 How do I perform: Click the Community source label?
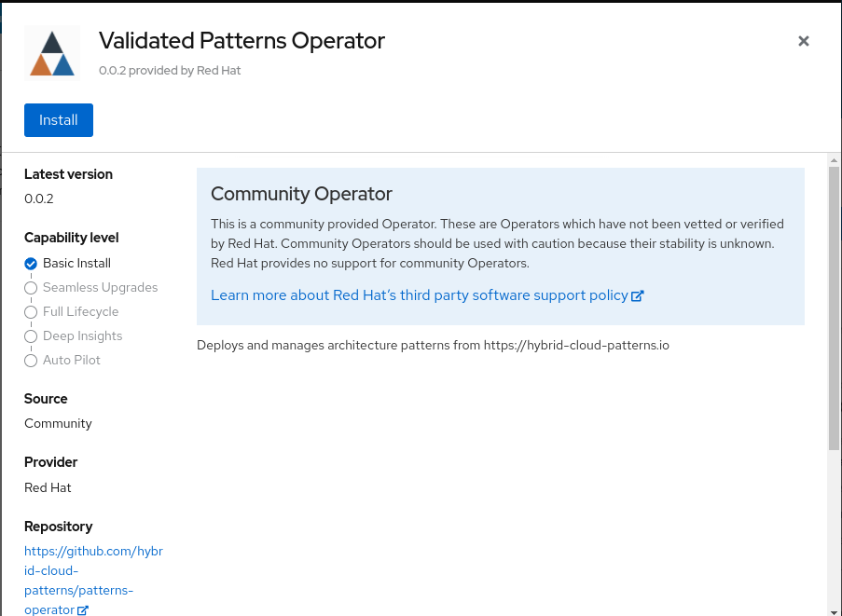tap(58, 423)
